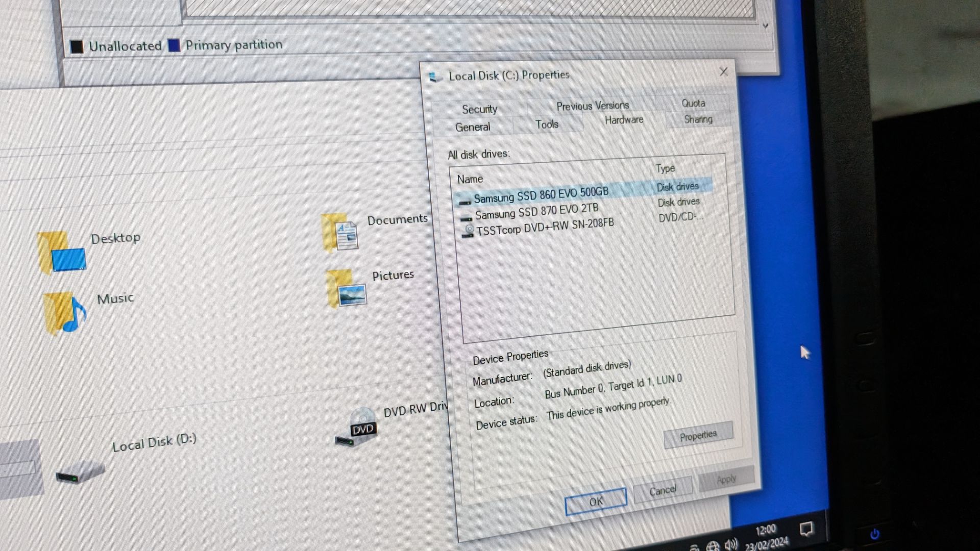Click the Samsung SSD 870 EVO drive icon

[466, 217]
